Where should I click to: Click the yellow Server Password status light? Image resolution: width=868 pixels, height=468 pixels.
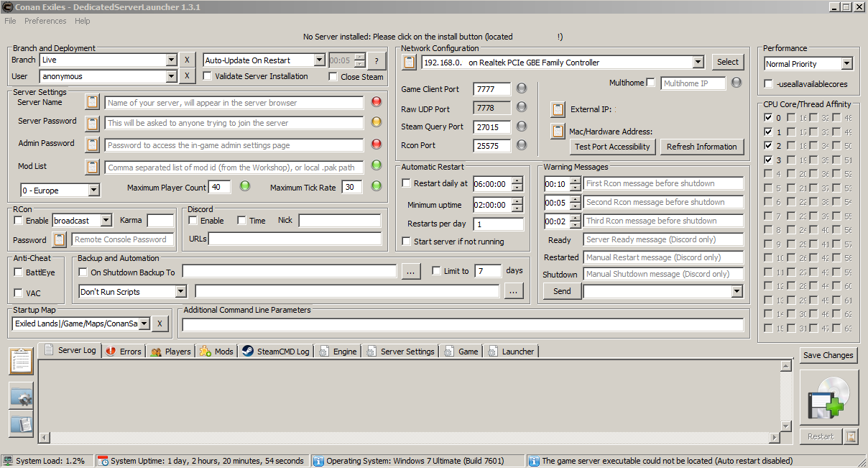(377, 122)
